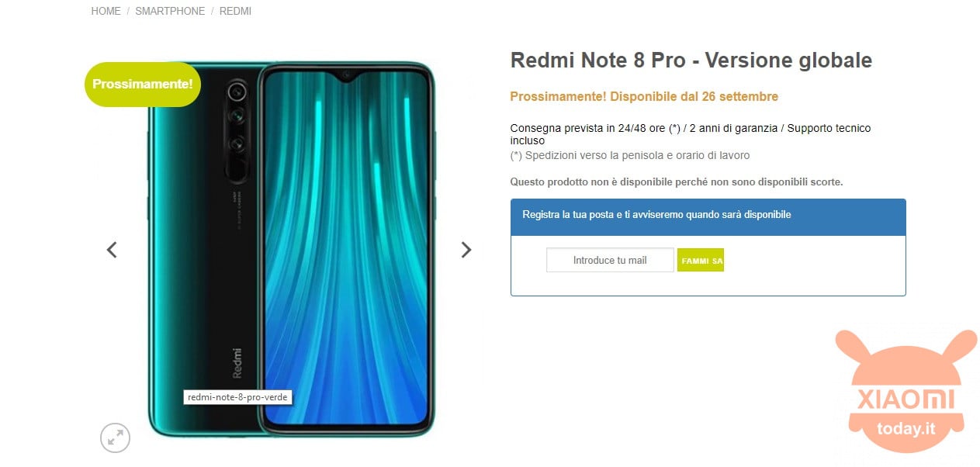
Task: Open the REDMI breadcrumb link
Action: click(235, 12)
